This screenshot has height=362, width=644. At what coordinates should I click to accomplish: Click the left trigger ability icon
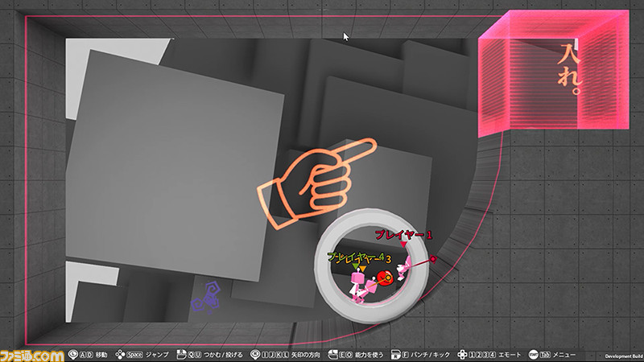coord(332,354)
